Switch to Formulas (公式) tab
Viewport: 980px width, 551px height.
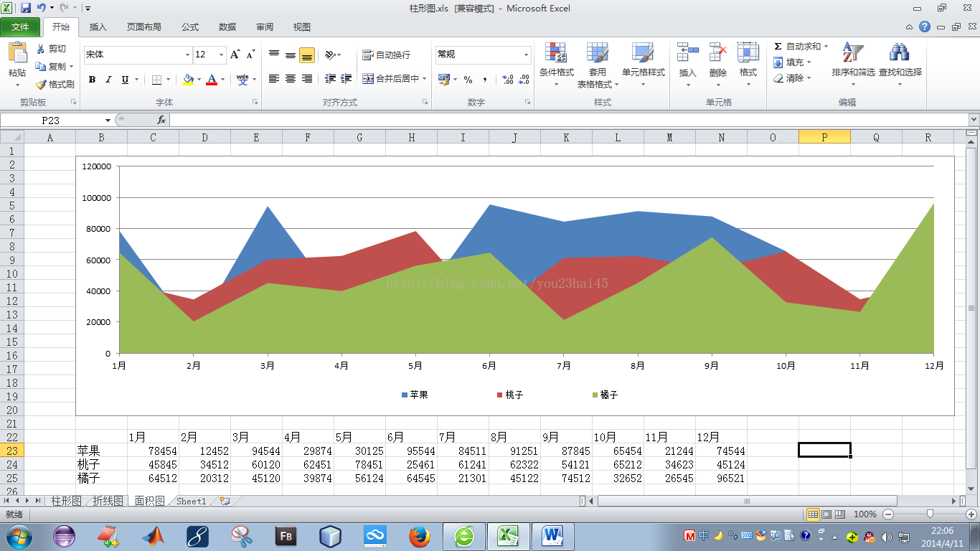190,27
